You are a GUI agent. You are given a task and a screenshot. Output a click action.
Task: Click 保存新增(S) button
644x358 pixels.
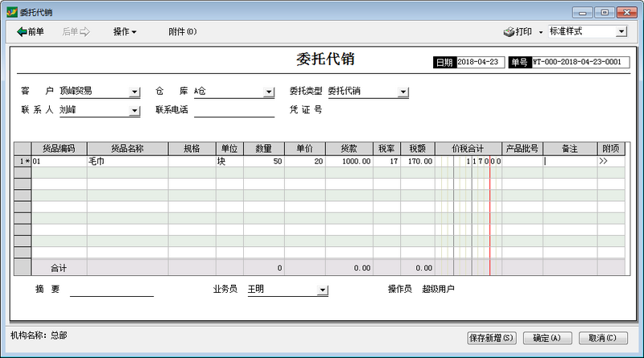point(492,338)
